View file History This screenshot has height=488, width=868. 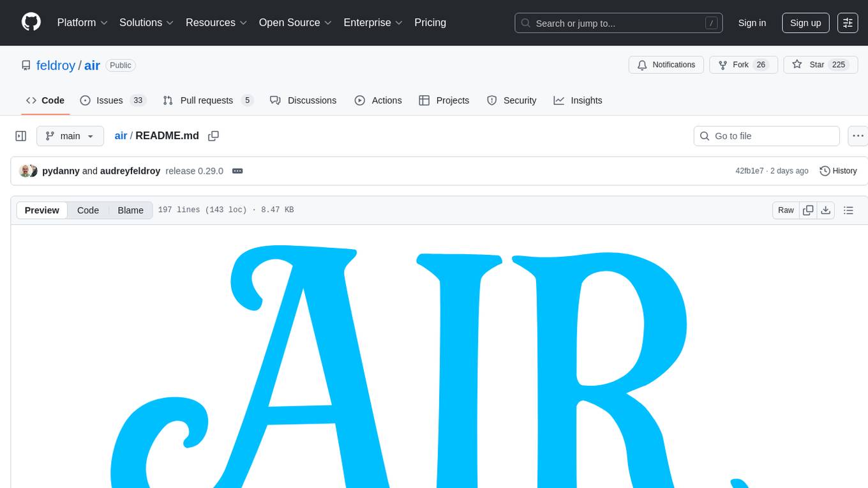point(838,171)
